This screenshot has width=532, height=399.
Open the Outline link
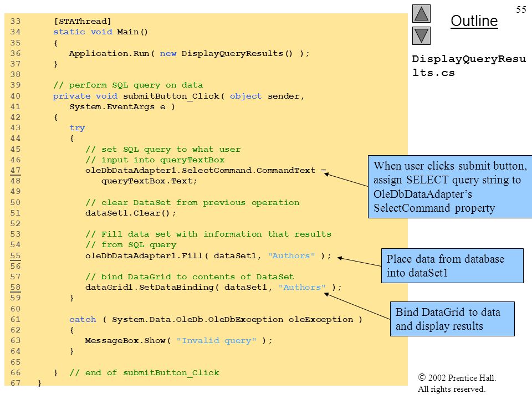point(474,21)
